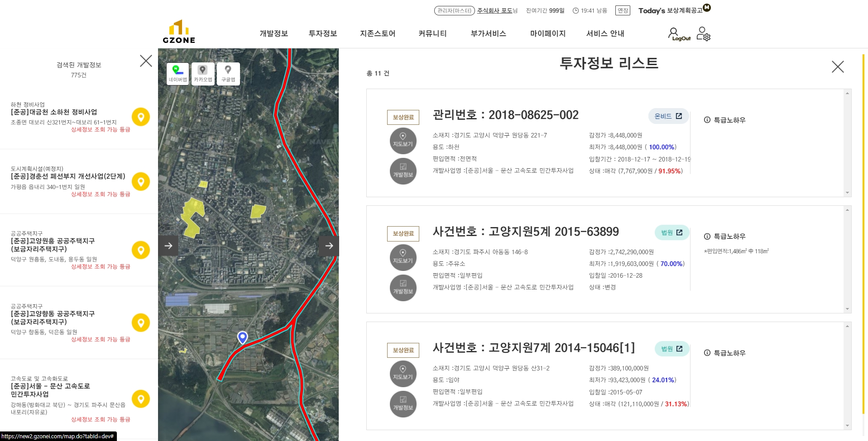Click 보상완료 badge on 고양지원7계 card
This screenshot has width=868, height=441.
pos(403,350)
